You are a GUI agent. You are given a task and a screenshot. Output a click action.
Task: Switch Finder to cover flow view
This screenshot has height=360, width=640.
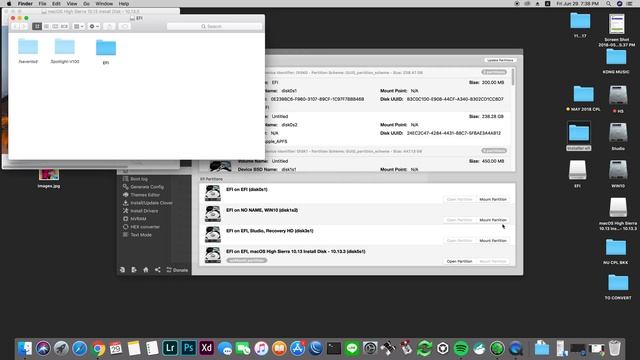(64, 26)
